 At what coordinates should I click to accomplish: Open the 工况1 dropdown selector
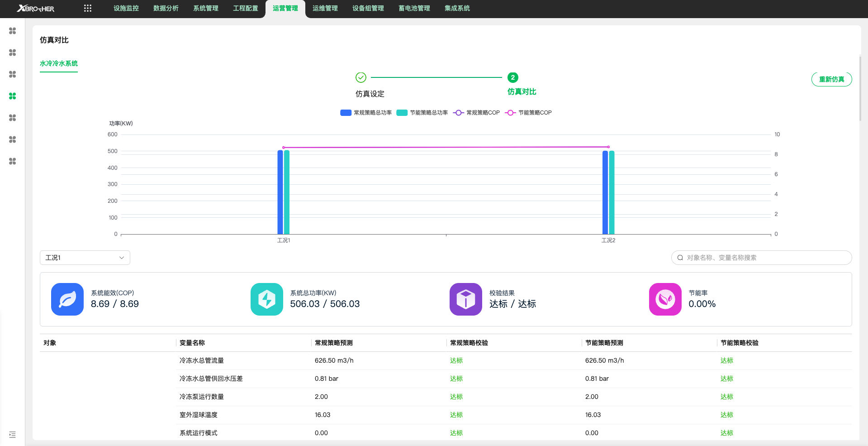pyautogui.click(x=85, y=258)
